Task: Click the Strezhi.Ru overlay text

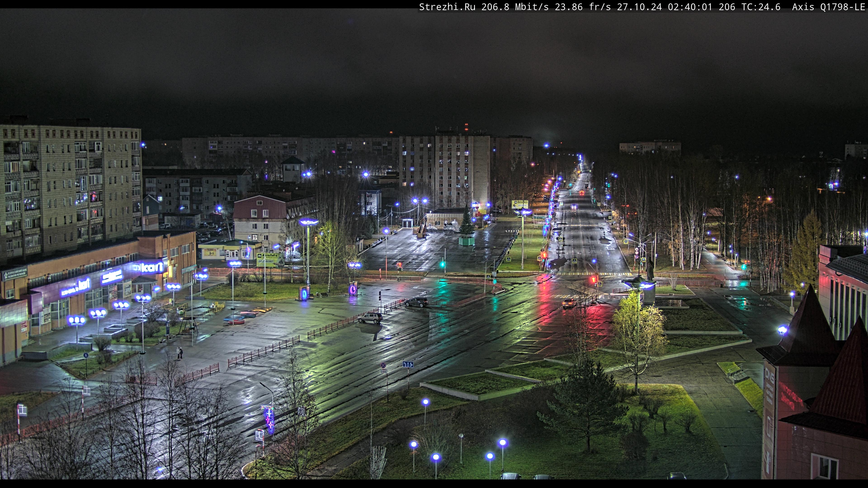Action: [447, 7]
